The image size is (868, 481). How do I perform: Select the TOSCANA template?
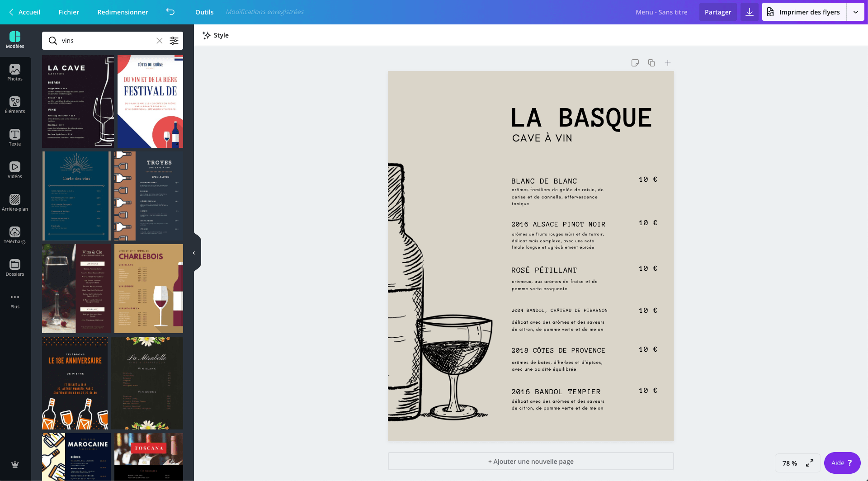tap(149, 457)
